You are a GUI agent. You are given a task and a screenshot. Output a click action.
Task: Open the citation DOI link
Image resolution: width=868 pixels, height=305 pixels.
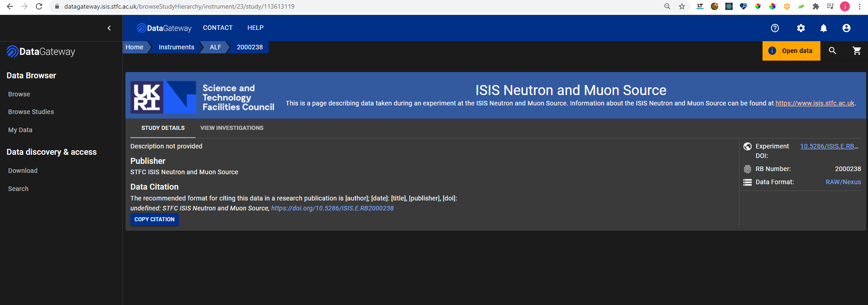click(332, 208)
